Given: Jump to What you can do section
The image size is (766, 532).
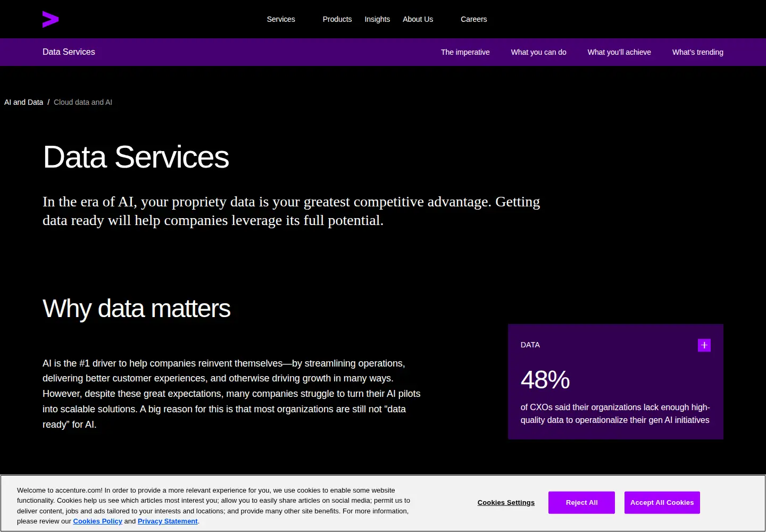Looking at the screenshot, I should (x=538, y=52).
